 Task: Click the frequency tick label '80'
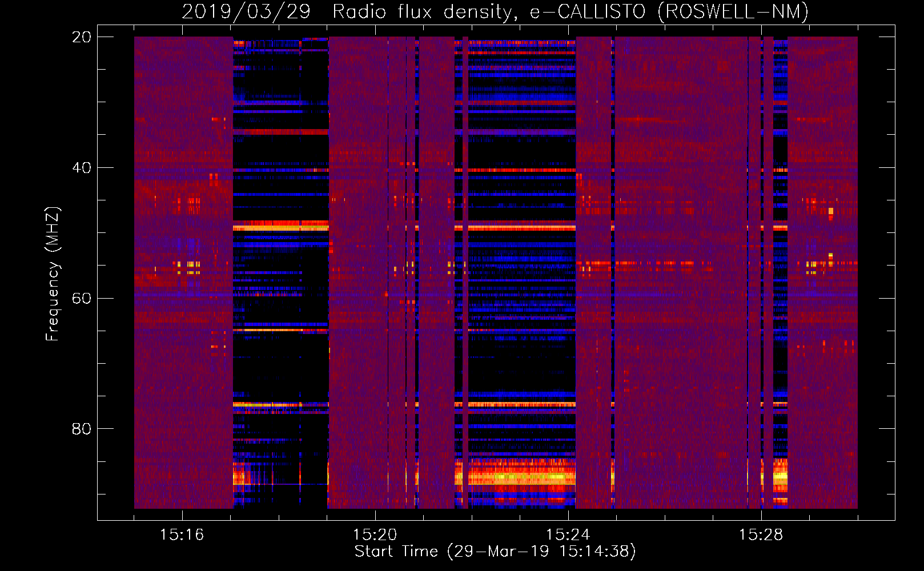pyautogui.click(x=81, y=429)
